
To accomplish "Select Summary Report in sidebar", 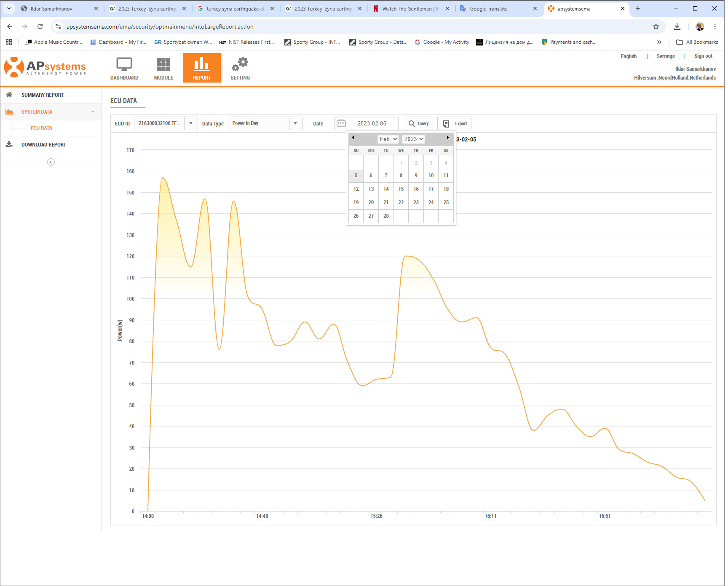I will pos(43,95).
